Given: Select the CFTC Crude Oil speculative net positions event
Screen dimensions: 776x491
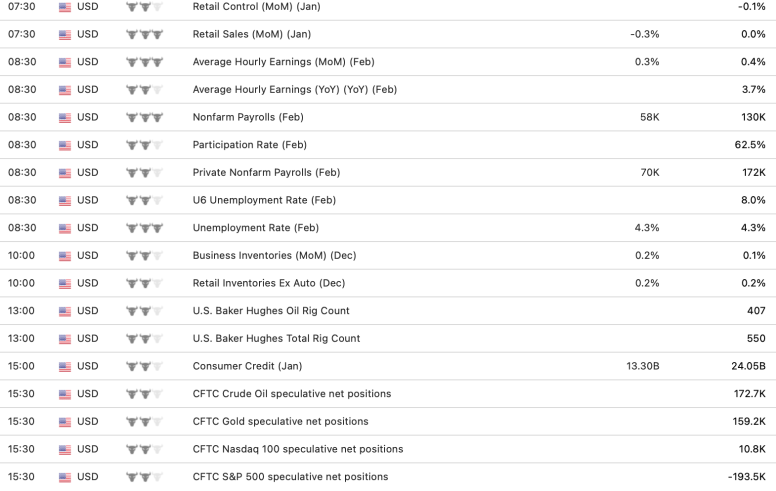Looking at the screenshot, I should click(291, 393).
